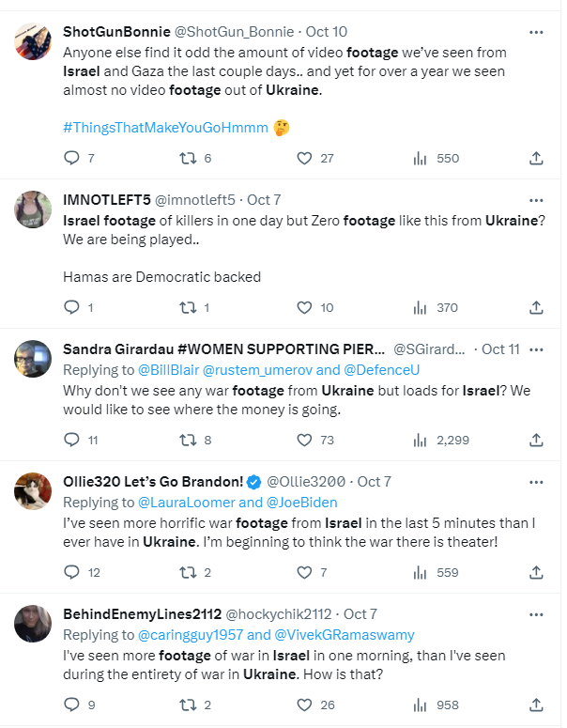The width and height of the screenshot is (567, 728).
Task: Like the ShotGunBonnie tweet
Action: click(x=304, y=158)
